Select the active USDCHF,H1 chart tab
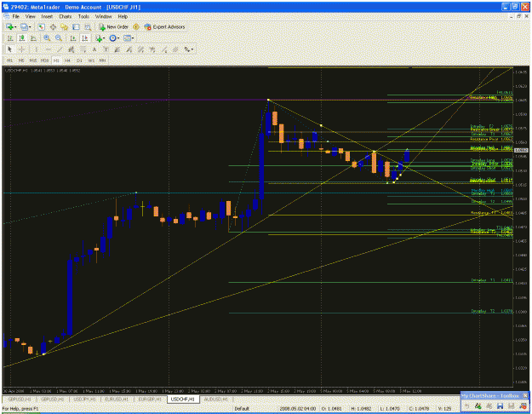The width and height of the screenshot is (532, 414). point(182,400)
